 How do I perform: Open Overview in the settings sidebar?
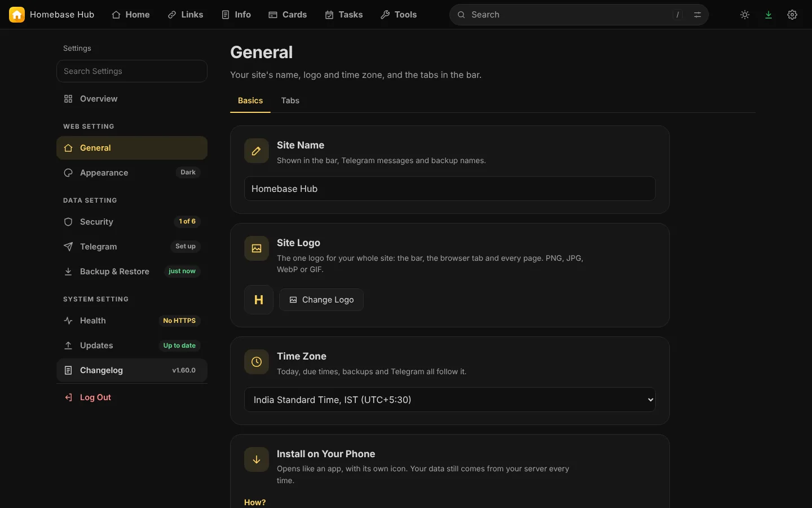click(x=132, y=99)
